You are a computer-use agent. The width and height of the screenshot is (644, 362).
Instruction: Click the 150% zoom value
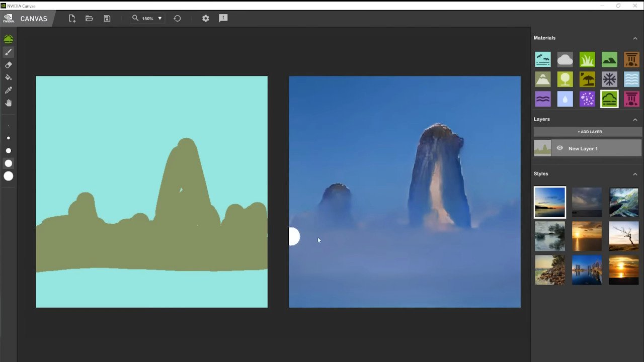(147, 19)
